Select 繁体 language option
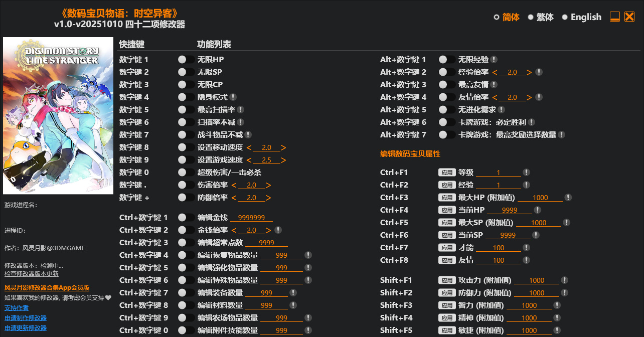Screen dimensions: 644x337 (x=531, y=17)
